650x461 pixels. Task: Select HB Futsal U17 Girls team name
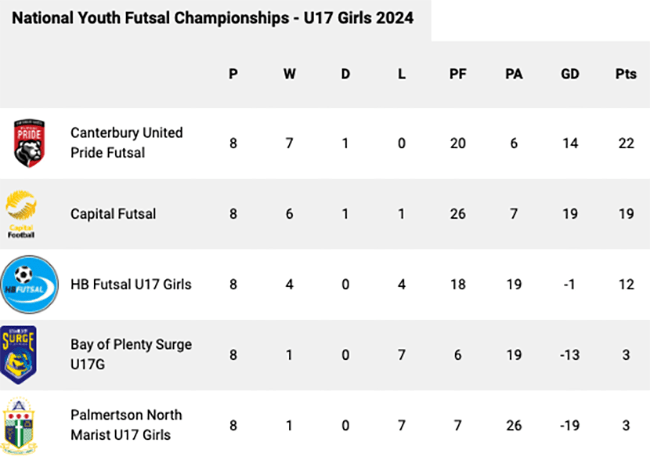pyautogui.click(x=130, y=284)
